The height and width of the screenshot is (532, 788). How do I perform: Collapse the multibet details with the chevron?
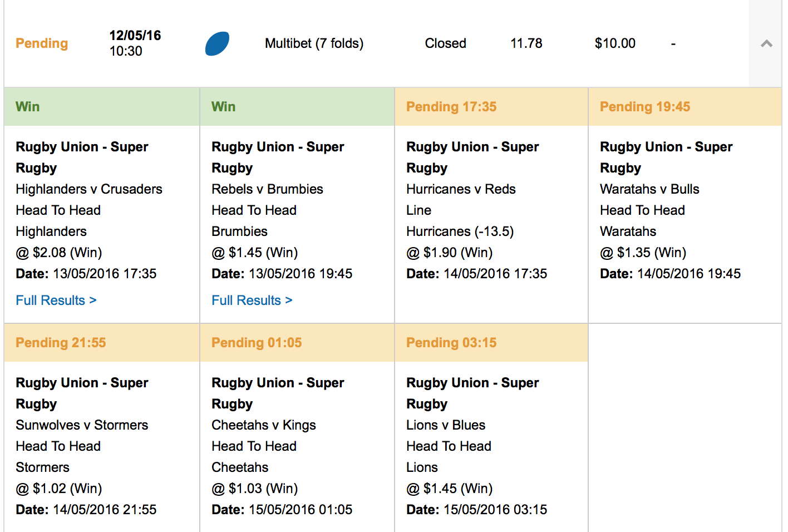pyautogui.click(x=766, y=43)
